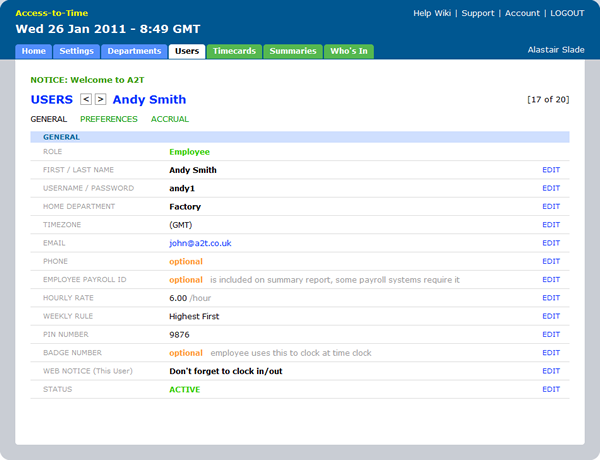Open the Help Wiki link
This screenshot has width=600, height=460.
click(x=432, y=13)
